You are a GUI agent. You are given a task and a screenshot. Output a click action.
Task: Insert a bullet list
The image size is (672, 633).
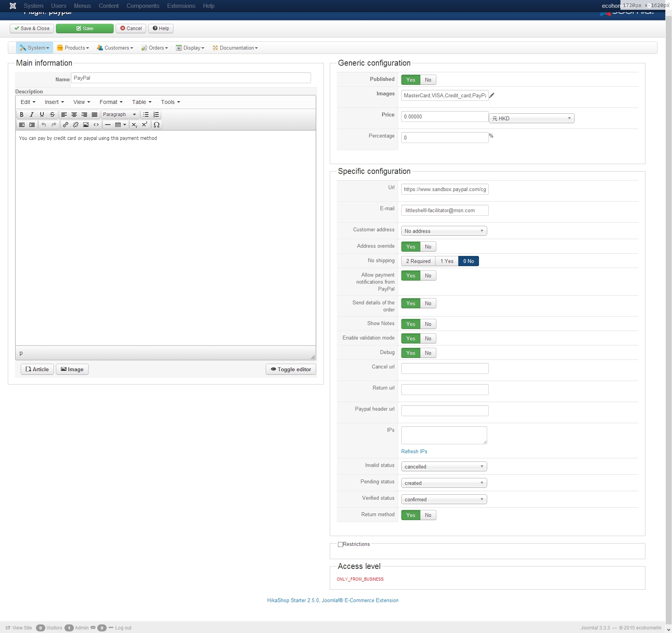146,114
